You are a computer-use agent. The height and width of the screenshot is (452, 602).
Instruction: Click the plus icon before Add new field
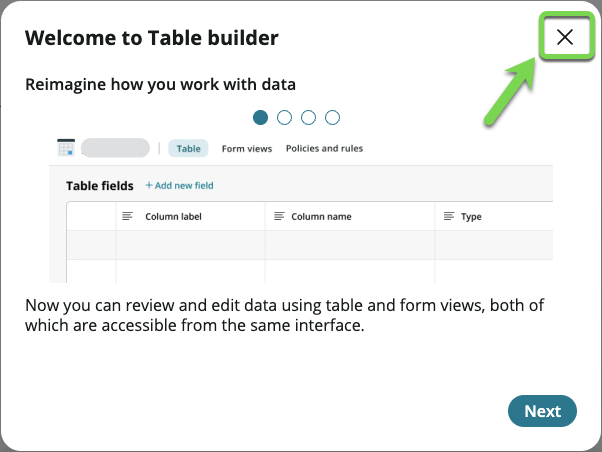149,185
